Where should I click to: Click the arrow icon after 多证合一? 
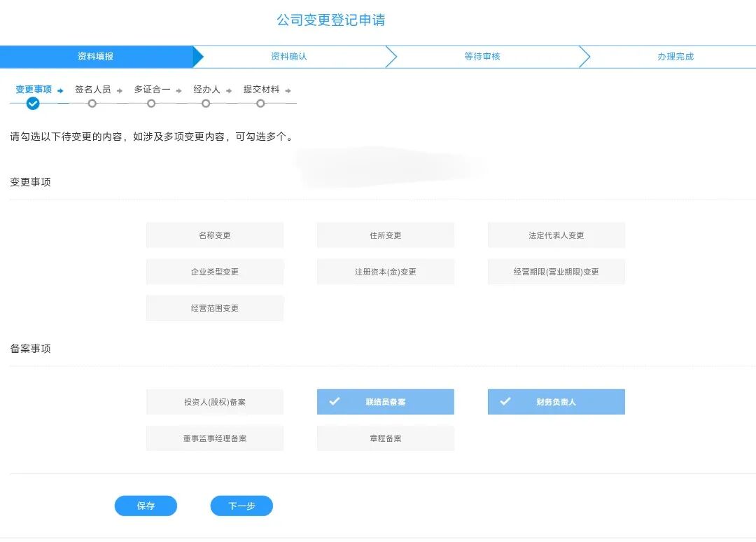click(179, 90)
